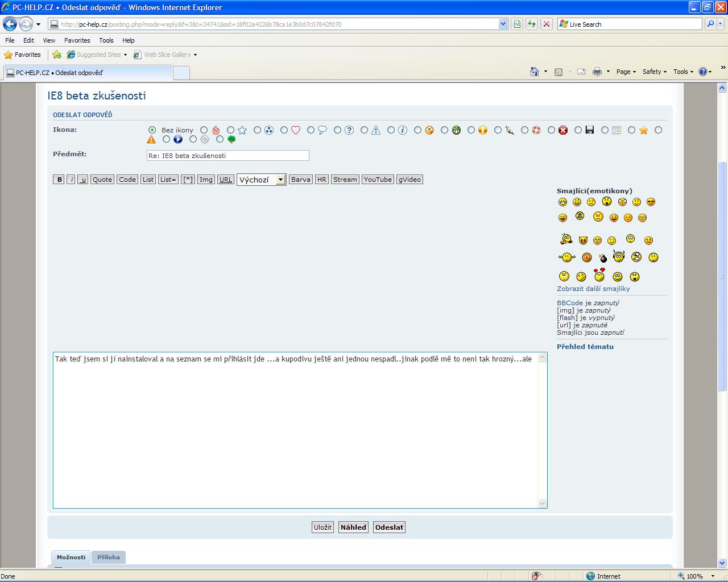The image size is (728, 582).
Task: Select the floppy disk icon radio button
Action: pos(578,130)
